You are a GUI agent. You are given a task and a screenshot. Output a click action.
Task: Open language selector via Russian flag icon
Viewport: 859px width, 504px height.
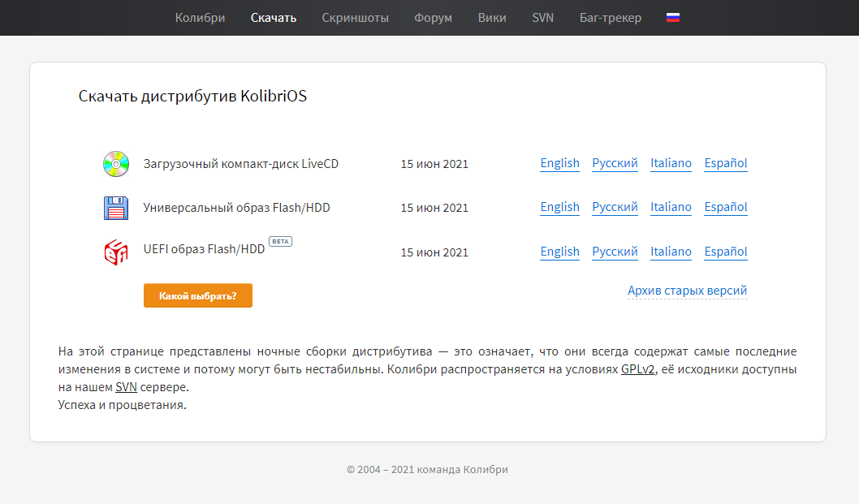click(672, 18)
